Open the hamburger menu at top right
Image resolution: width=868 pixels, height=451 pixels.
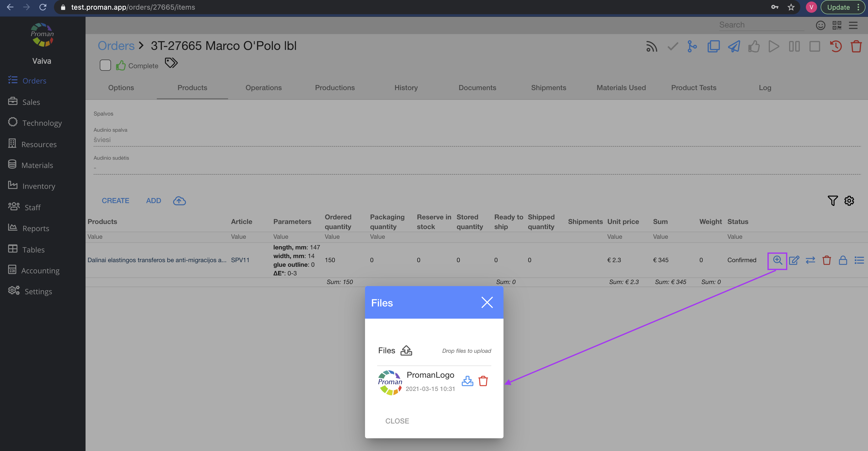(853, 25)
